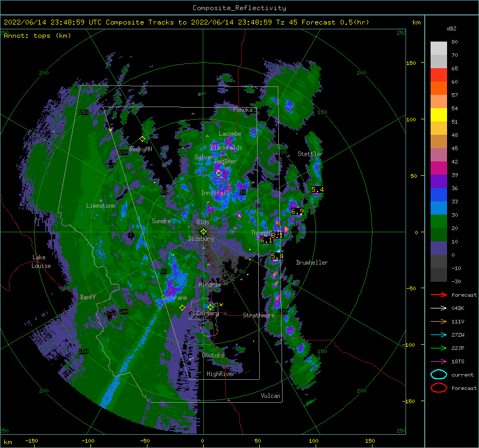479x448 pixels.
Task: Pick the yellow swatch below the 54 label
Action: click(439, 115)
